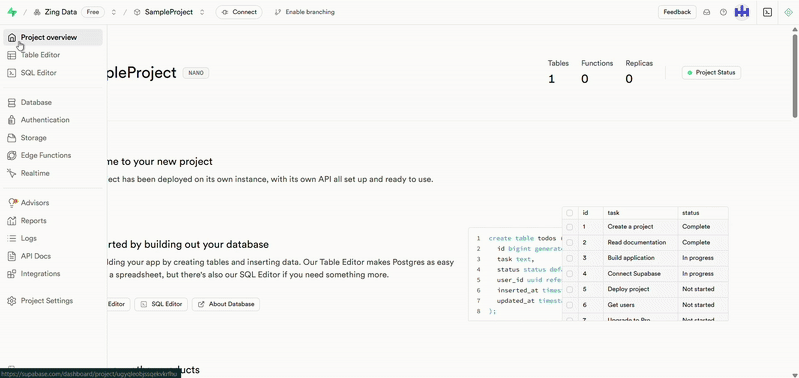This screenshot has width=799, height=378.
Task: Click the Supabase lightning bolt logo
Action: pyautogui.click(x=12, y=12)
